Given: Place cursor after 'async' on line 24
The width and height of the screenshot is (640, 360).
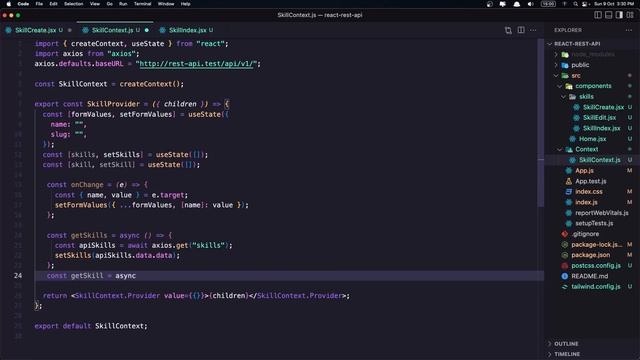Looking at the screenshot, I should 136,276.
